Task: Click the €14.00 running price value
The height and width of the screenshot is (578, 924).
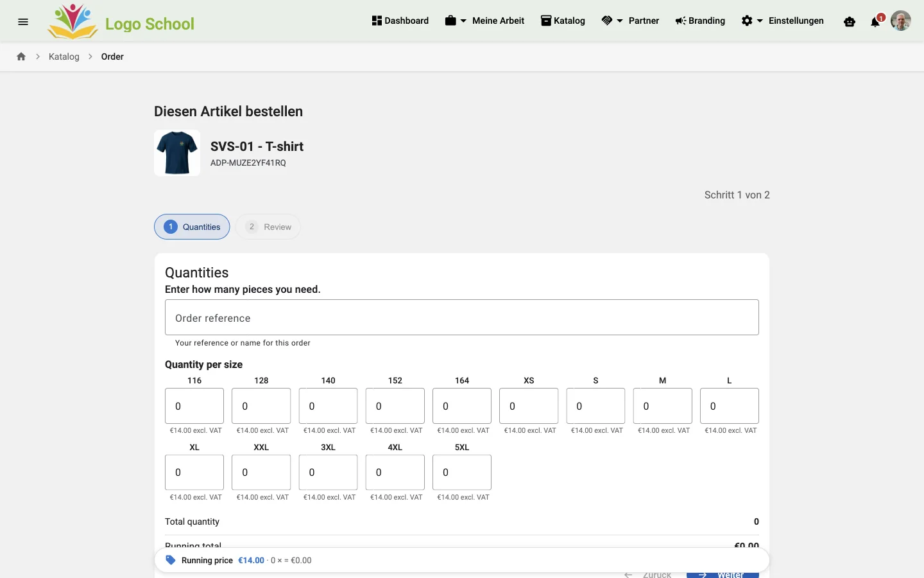Action: (x=251, y=561)
